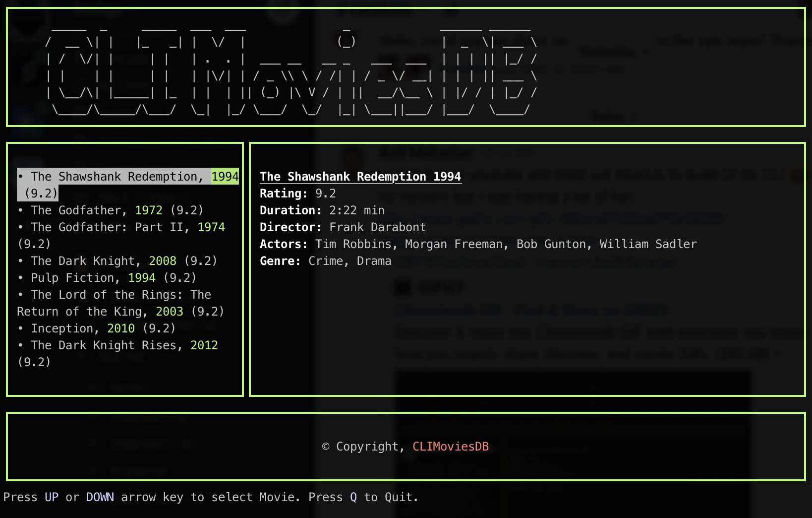Click the UP key hint in footer
This screenshot has height=518, width=812.
(x=52, y=497)
